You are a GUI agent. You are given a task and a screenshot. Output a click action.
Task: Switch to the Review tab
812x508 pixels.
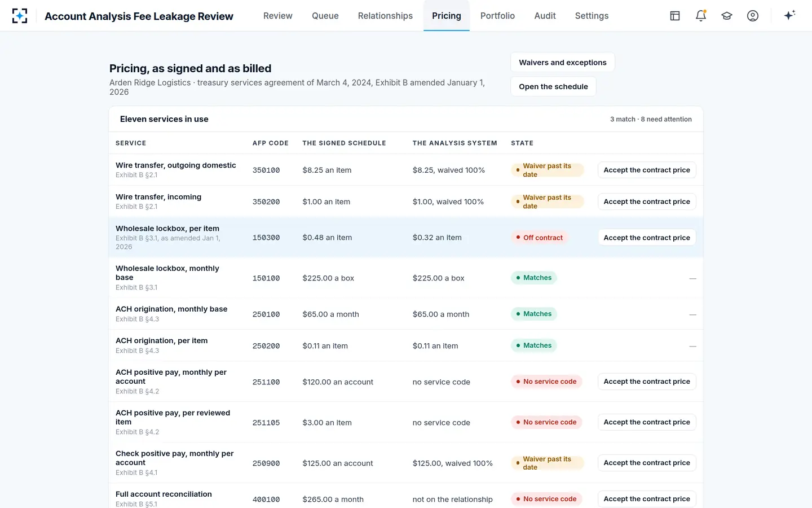[278, 16]
